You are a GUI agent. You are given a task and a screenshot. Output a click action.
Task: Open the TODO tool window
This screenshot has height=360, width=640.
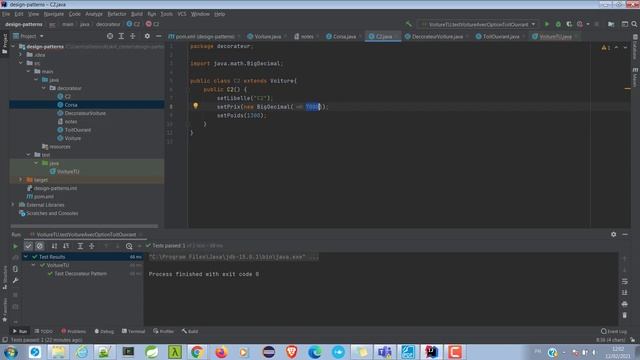(44, 331)
